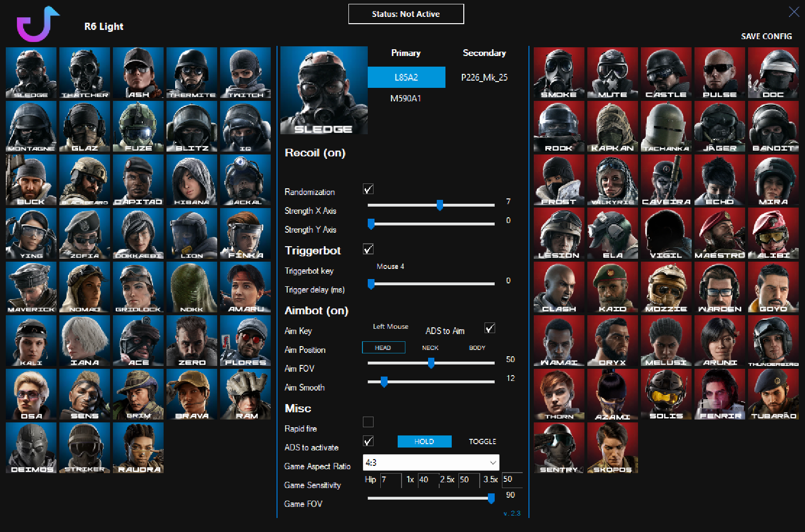Set aim position to HEAD
The width and height of the screenshot is (805, 532).
(383, 348)
